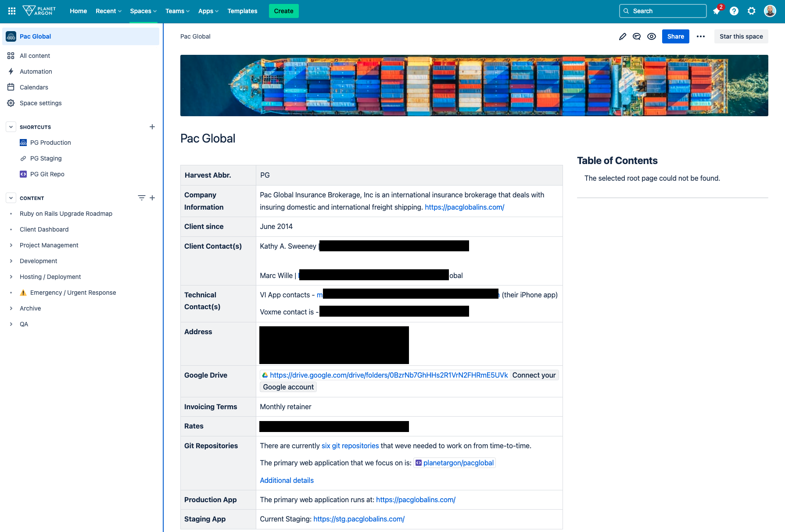Open the settings gear icon

(x=752, y=11)
